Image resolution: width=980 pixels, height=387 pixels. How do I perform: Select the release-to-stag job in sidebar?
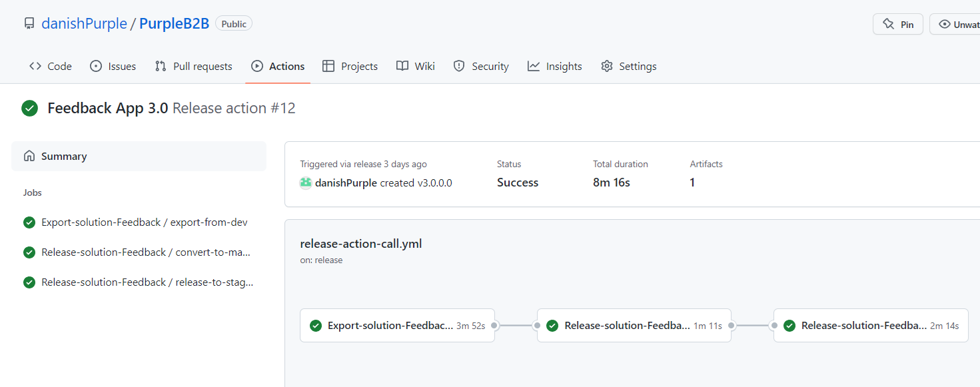[x=147, y=282]
